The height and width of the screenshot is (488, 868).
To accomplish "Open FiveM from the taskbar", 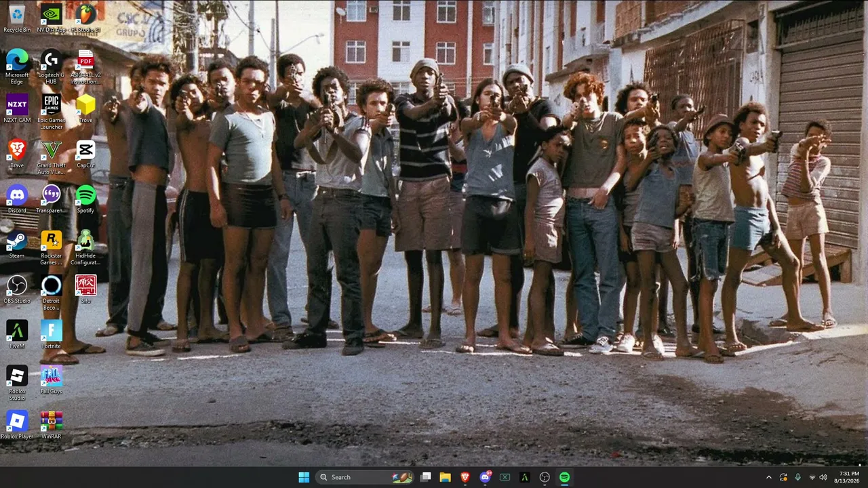I will (525, 477).
